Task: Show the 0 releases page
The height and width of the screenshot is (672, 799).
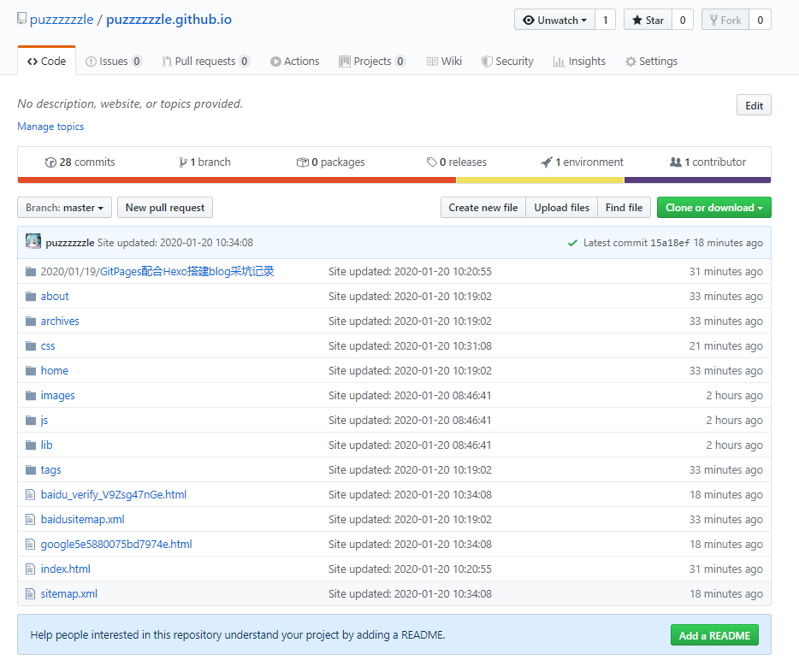Action: coord(457,162)
